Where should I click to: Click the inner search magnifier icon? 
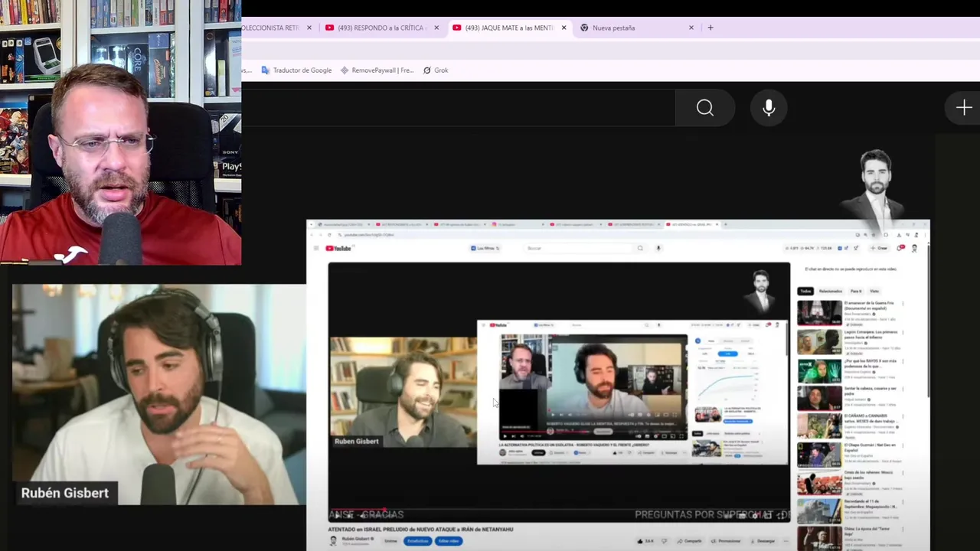(640, 248)
